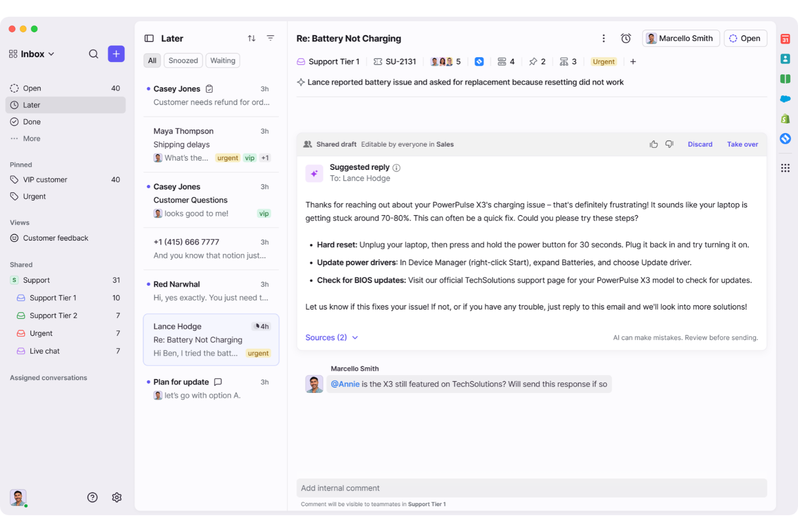Open the Google Calendar sidebar integration
Screen dimensions: 798x532
click(785, 38)
